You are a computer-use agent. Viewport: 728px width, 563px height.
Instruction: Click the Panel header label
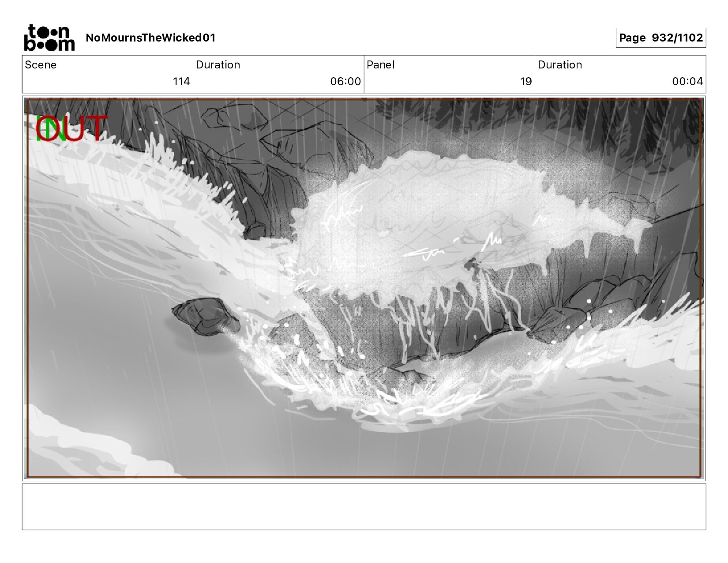[381, 65]
